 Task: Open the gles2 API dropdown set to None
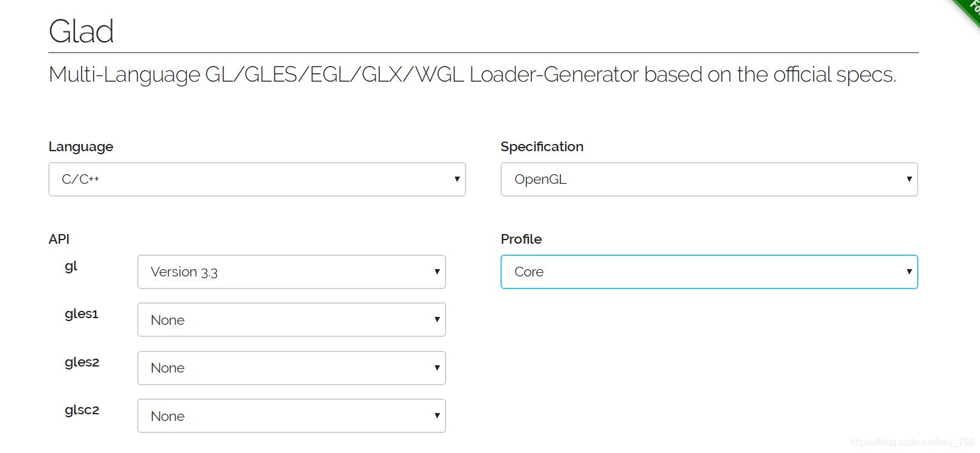point(291,368)
